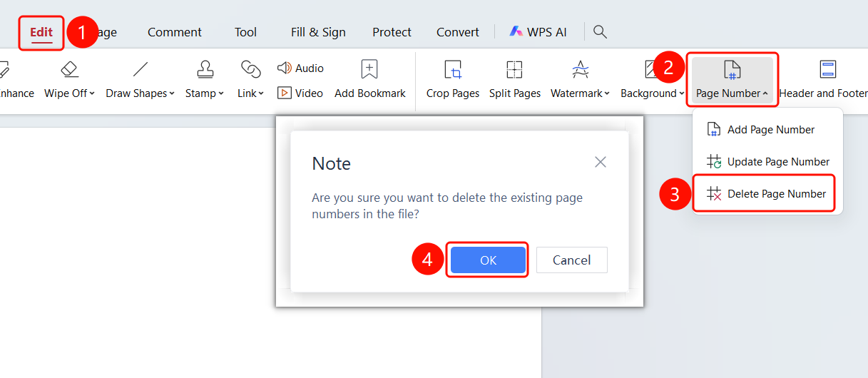Select Update Page Number menu entry
Screen dimensions: 868x378
767,161
